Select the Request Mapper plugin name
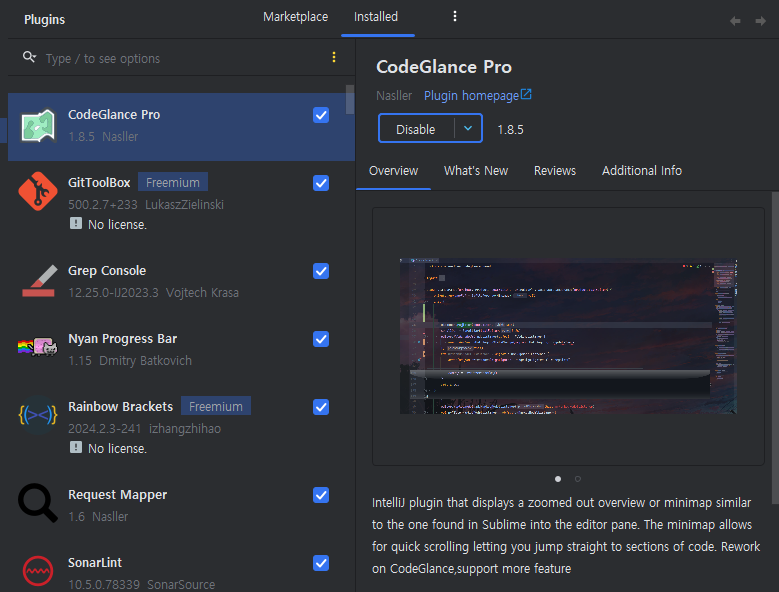The height and width of the screenshot is (592, 779). 117,495
